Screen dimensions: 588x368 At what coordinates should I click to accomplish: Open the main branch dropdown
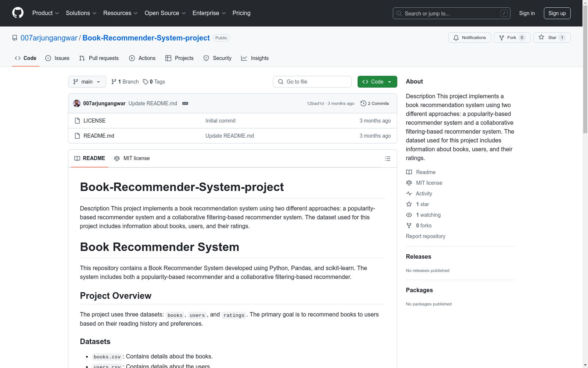click(x=87, y=82)
